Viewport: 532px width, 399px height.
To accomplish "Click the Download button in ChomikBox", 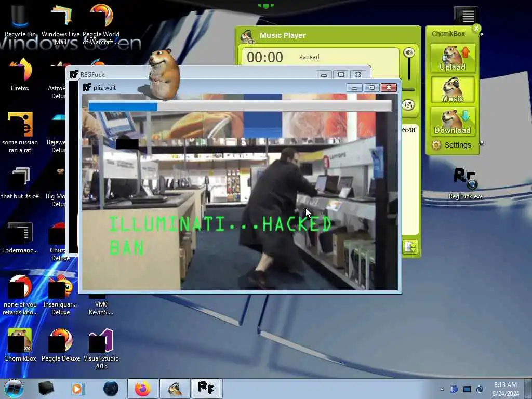I will tap(453, 121).
